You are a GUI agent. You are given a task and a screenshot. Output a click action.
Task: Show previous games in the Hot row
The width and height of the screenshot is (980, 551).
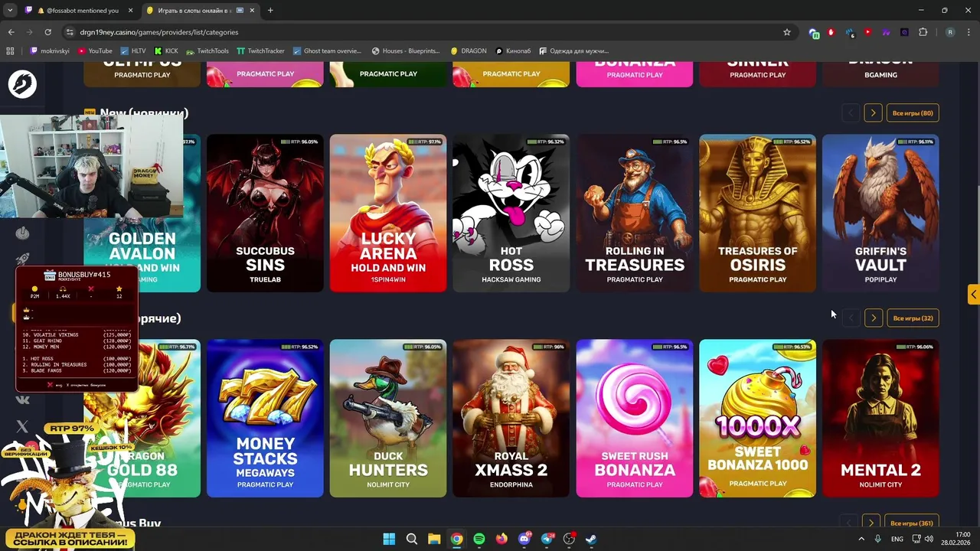point(850,318)
